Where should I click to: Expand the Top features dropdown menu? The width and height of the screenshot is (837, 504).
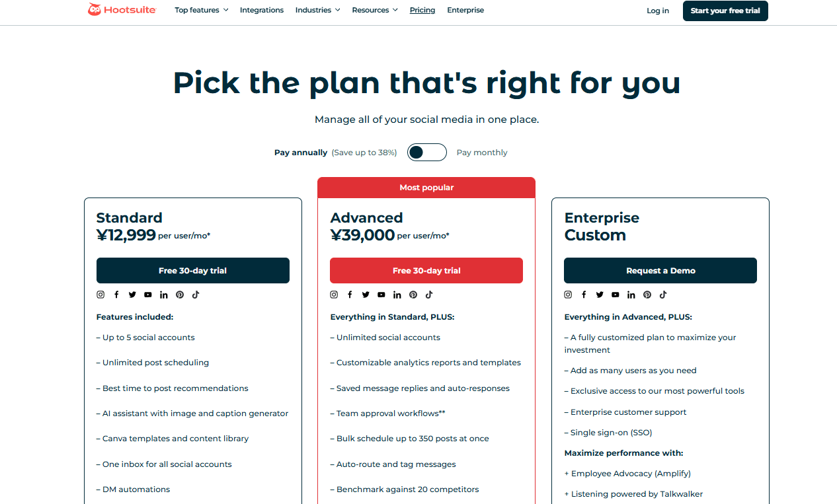(x=201, y=10)
